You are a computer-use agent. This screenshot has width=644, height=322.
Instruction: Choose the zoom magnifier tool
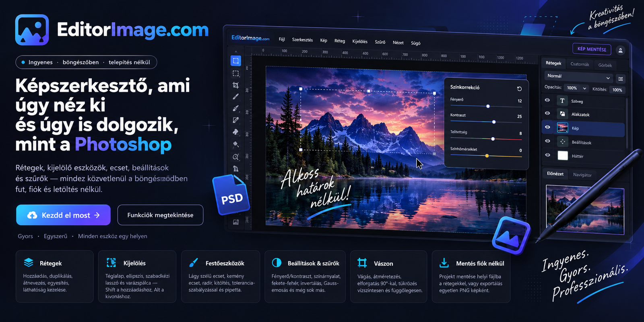(x=236, y=157)
